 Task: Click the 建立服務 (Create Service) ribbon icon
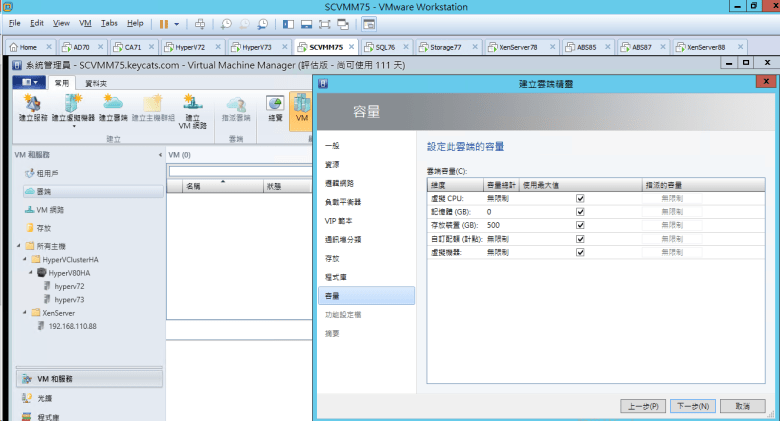pos(33,108)
